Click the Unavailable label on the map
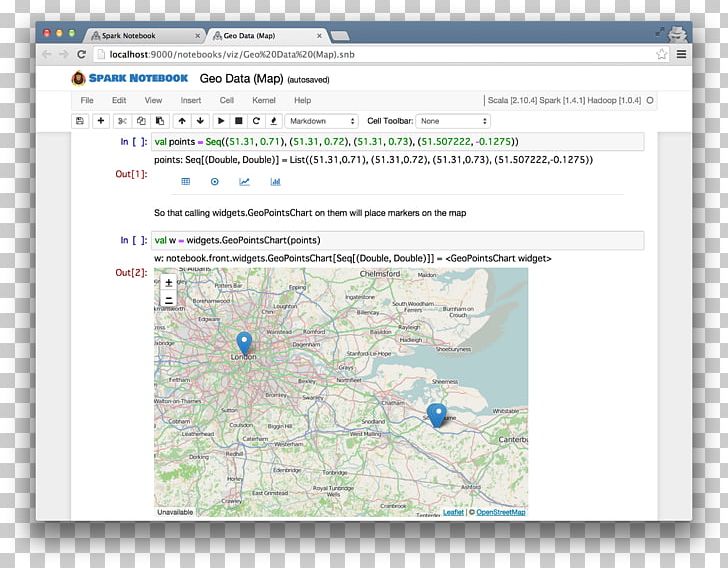728x568 pixels. (175, 512)
